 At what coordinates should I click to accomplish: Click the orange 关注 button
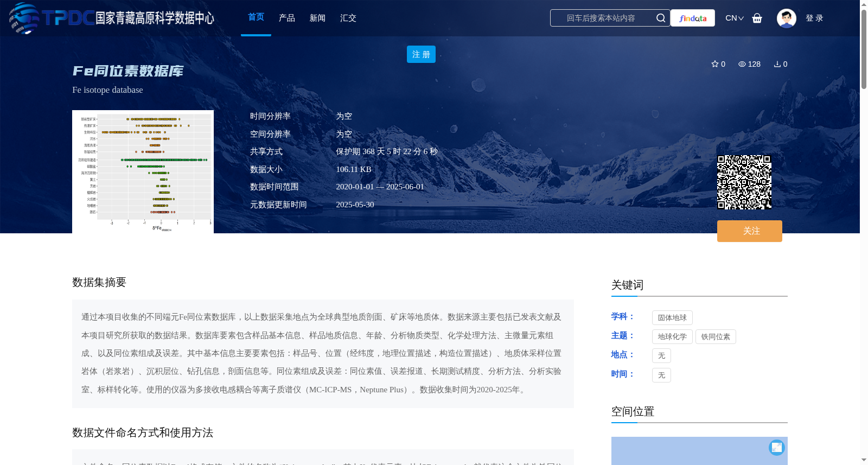(x=749, y=231)
